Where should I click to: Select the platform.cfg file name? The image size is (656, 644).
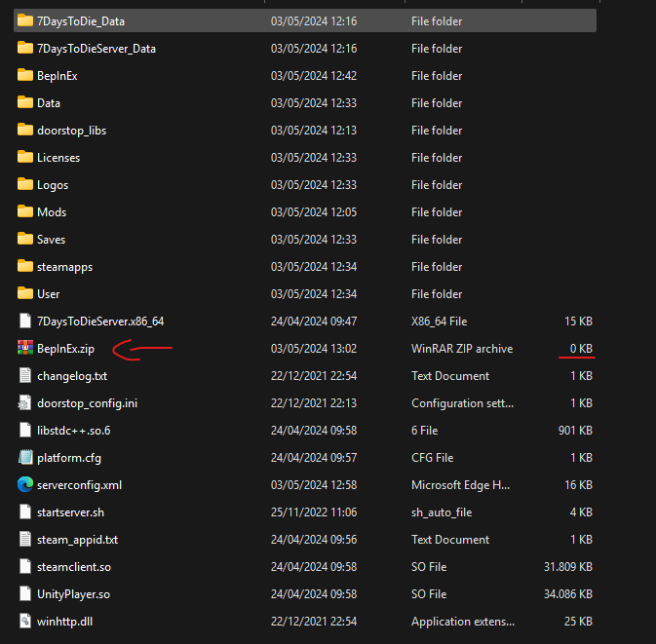(69, 458)
